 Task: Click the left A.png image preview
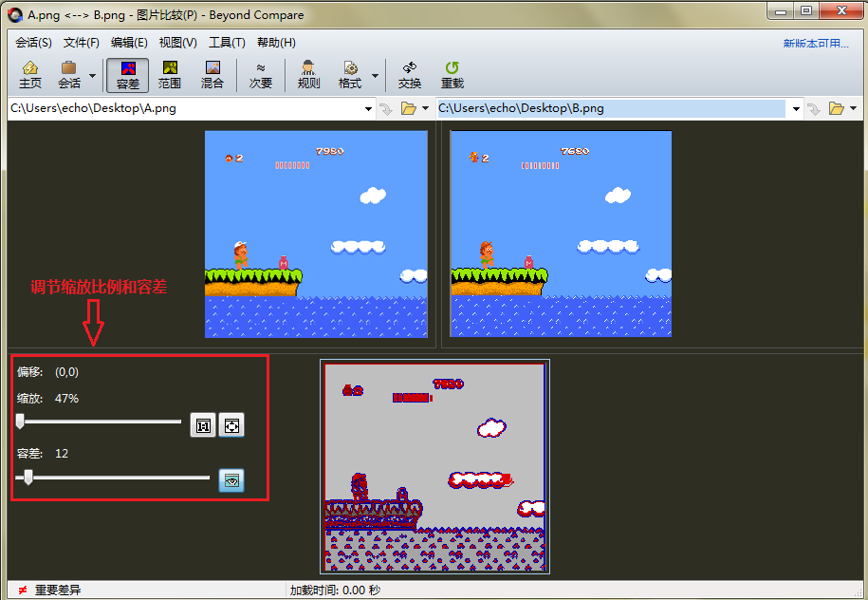316,234
